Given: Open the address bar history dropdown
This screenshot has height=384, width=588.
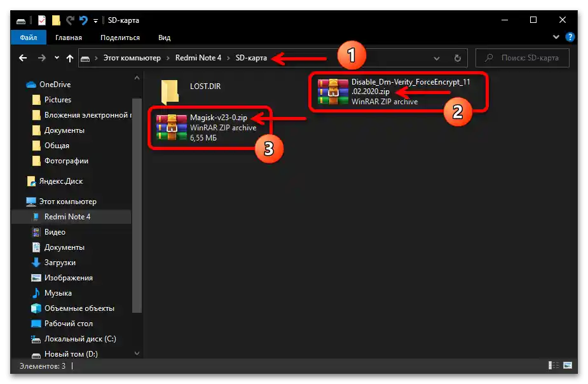Looking at the screenshot, I should (x=437, y=58).
